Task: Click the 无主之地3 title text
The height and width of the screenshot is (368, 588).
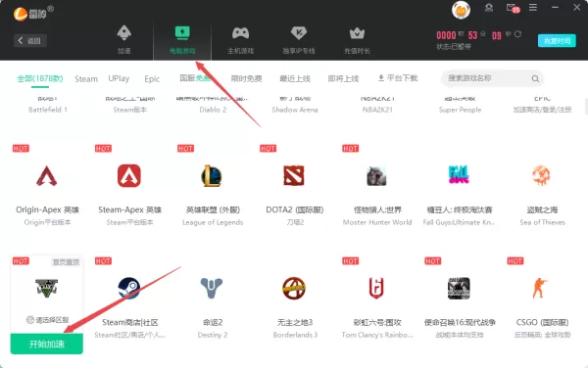Action: click(295, 322)
